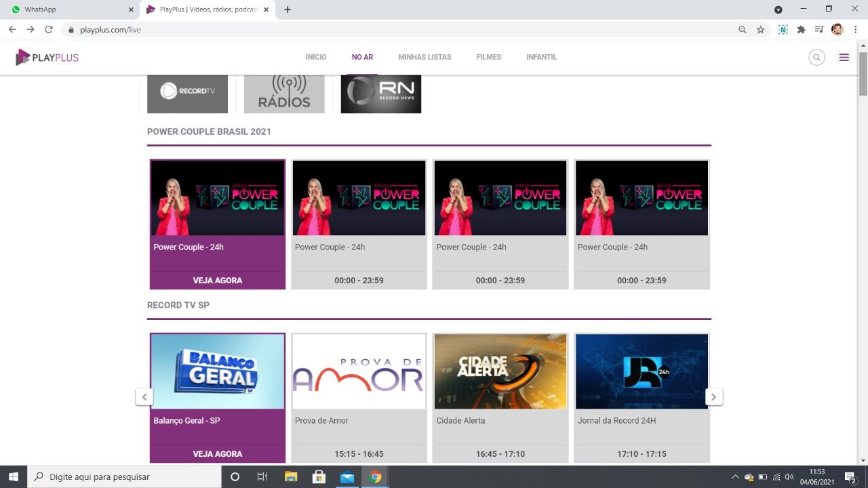Click the Wi-Fi network tray icon
The height and width of the screenshot is (488, 868).
[x=776, y=476]
